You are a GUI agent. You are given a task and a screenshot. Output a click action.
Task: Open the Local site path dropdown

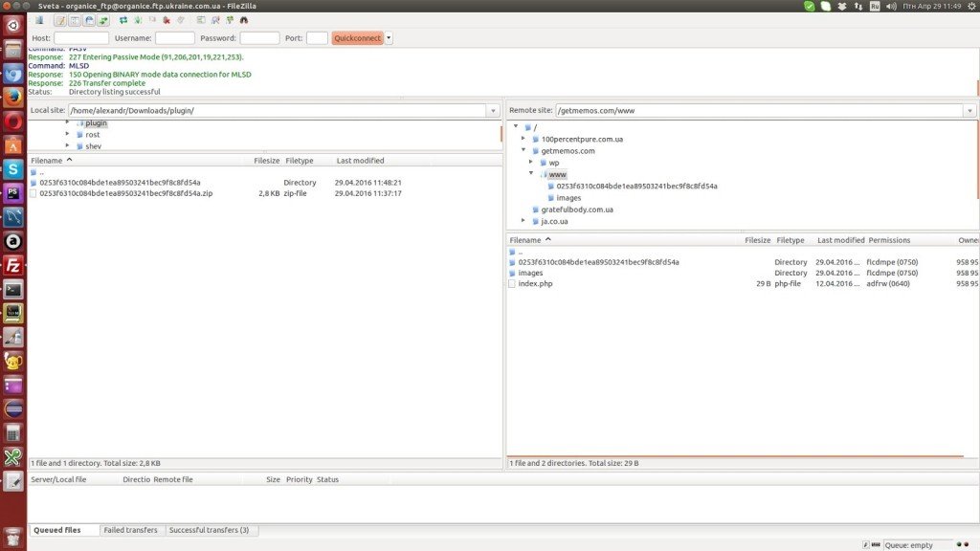tap(493, 111)
